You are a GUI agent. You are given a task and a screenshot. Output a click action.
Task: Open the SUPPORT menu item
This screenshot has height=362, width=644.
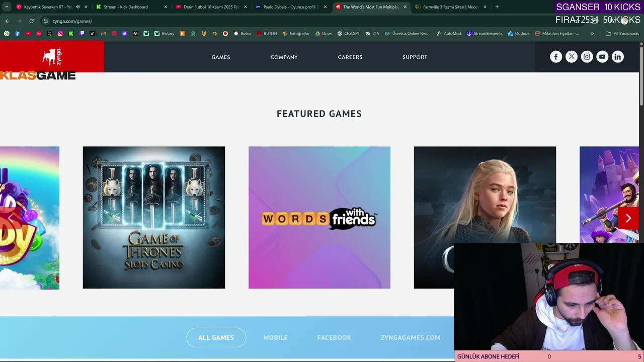coord(415,57)
